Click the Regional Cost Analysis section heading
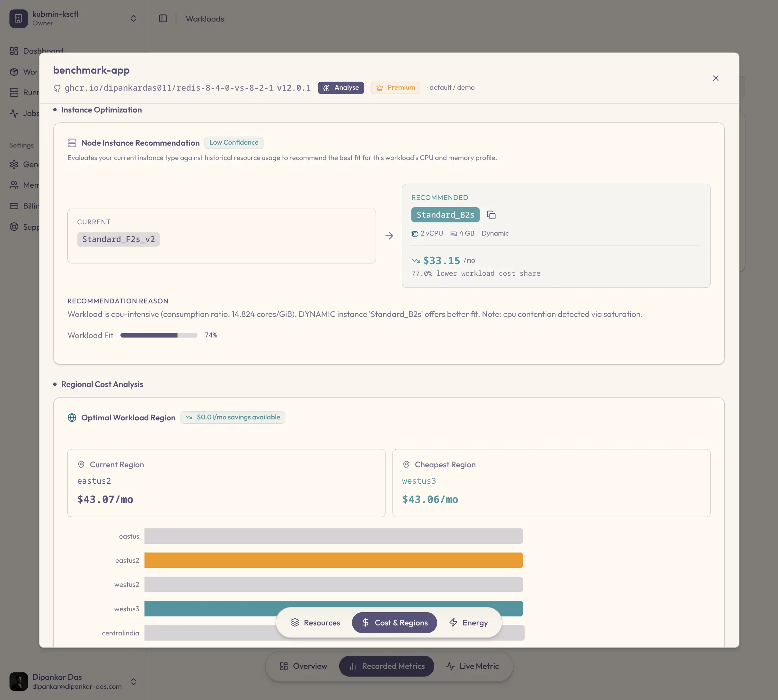This screenshot has height=700, width=778. (x=102, y=385)
